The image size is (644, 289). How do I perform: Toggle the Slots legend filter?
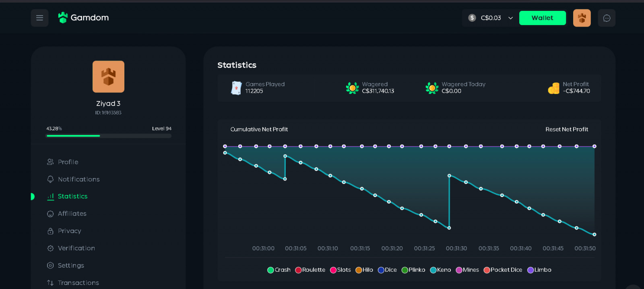coord(341,270)
